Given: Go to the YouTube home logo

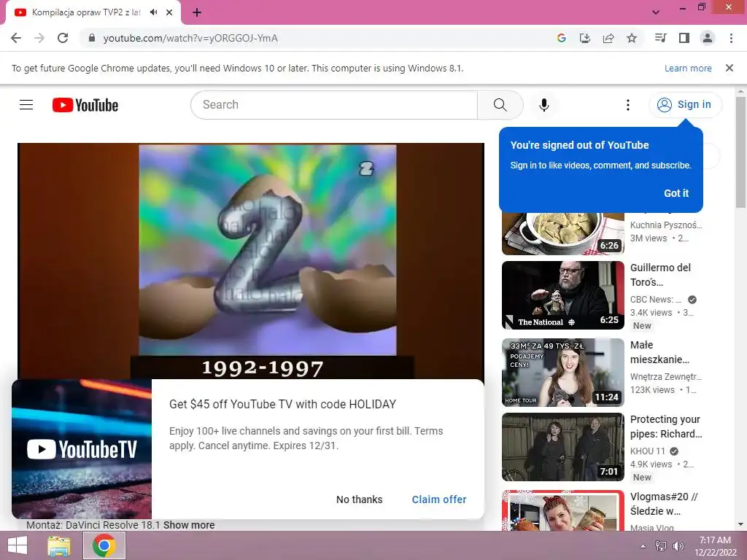Looking at the screenshot, I should pyautogui.click(x=85, y=105).
